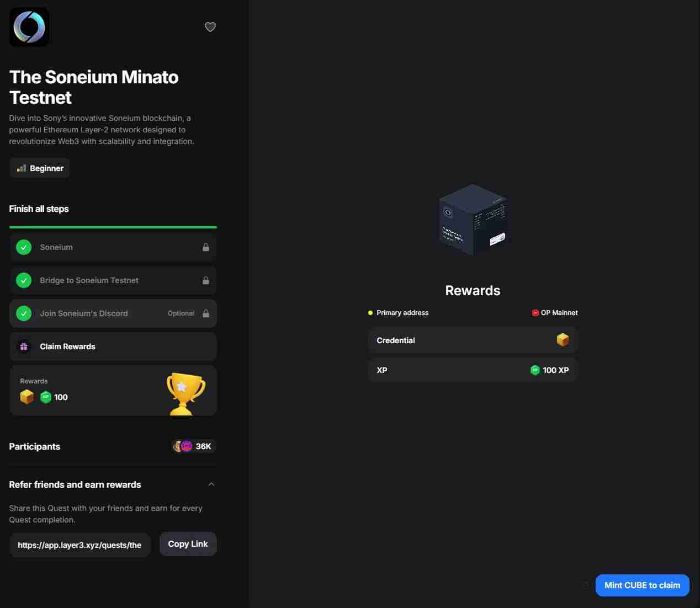Viewport: 700px width, 608px height.
Task: Click the checkmark beside Bridge to Soneium Testnet
Action: point(24,280)
